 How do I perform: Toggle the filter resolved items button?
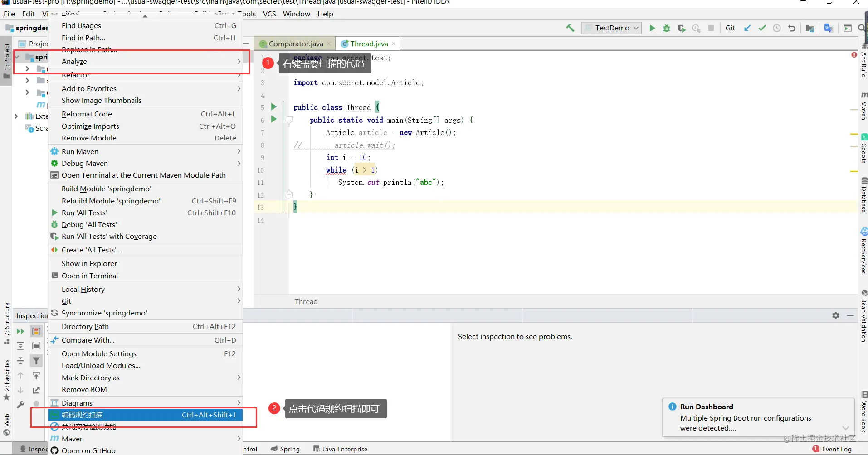point(36,361)
